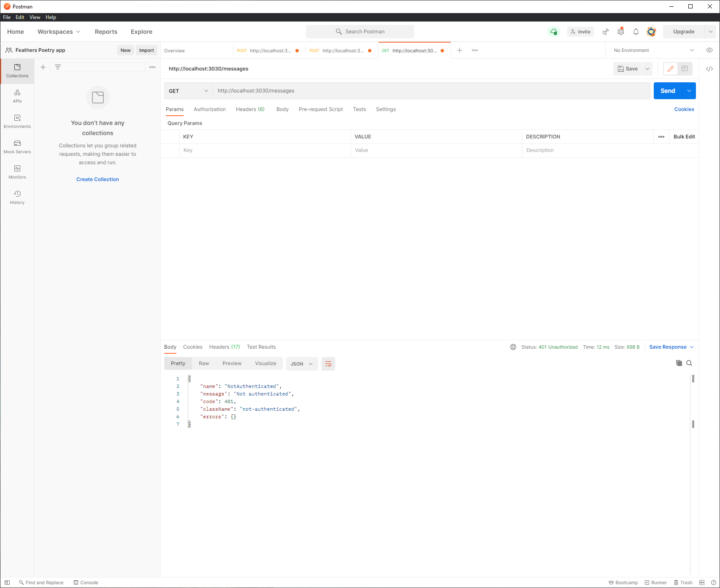Expand the Upgrade dropdown arrow
Screen dimensions: 720x588
click(x=711, y=32)
